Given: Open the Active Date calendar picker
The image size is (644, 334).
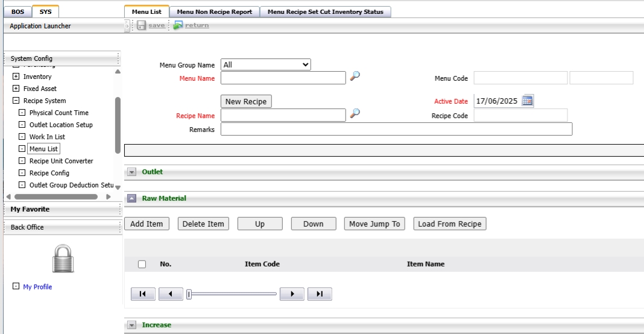Looking at the screenshot, I should (x=528, y=101).
